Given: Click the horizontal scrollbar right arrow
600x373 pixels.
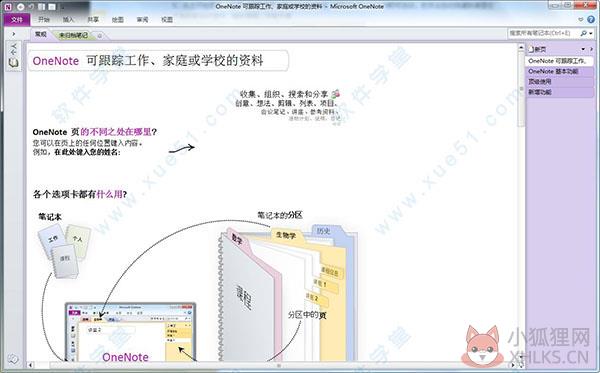Looking at the screenshot, I should tap(514, 365).
